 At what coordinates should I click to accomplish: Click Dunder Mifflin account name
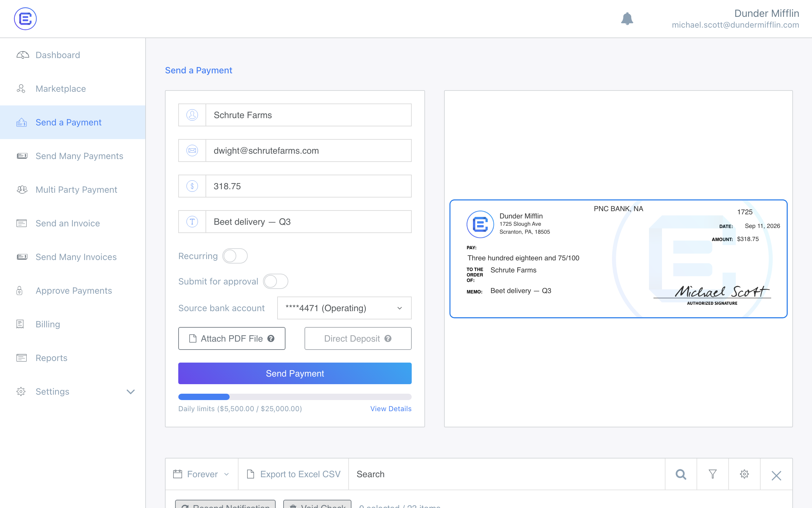(x=767, y=13)
